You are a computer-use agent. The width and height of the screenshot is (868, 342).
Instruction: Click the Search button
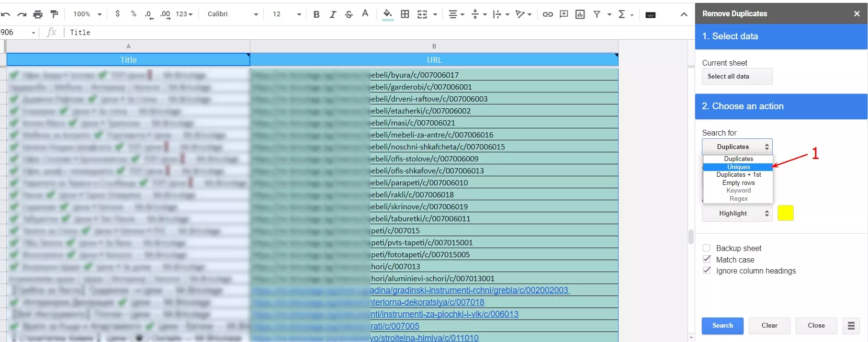pyautogui.click(x=722, y=326)
